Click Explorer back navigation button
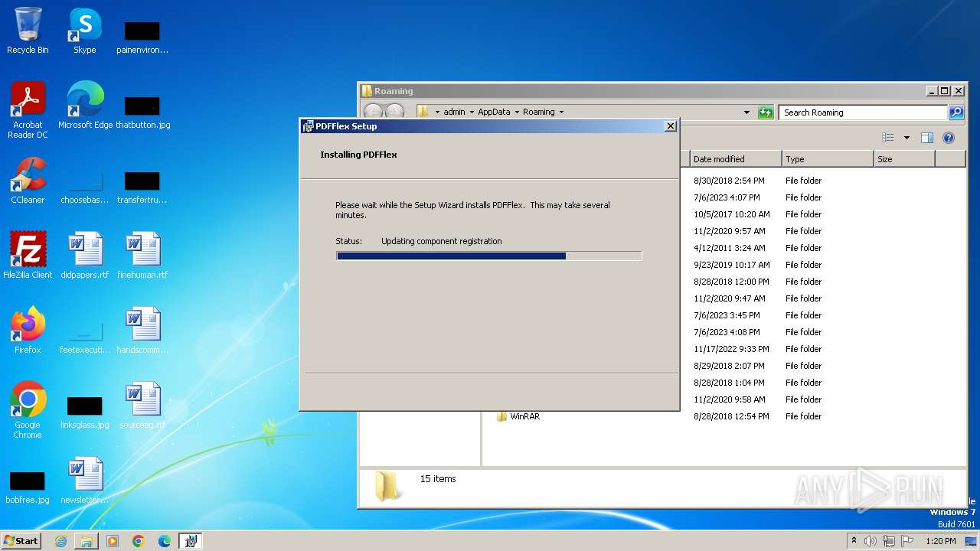 373,112
